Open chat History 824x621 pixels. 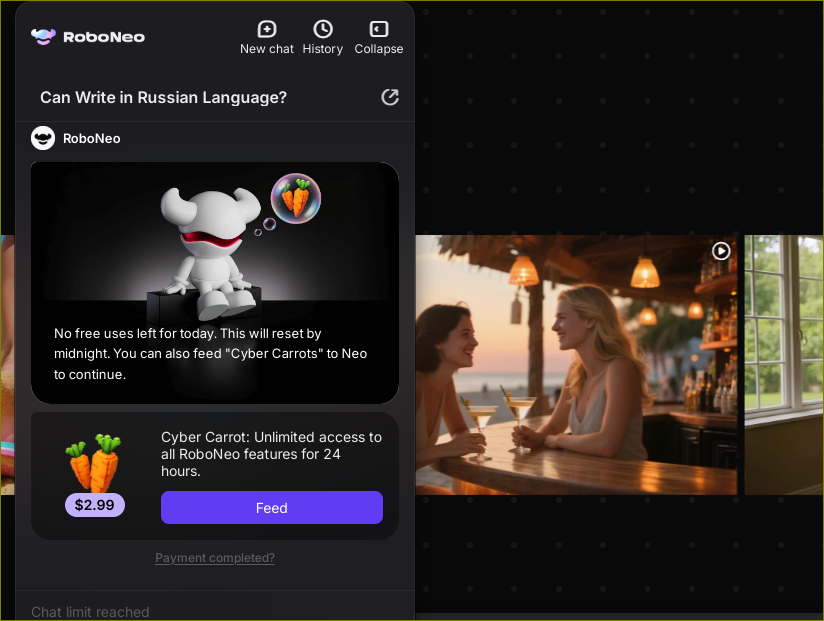323,37
